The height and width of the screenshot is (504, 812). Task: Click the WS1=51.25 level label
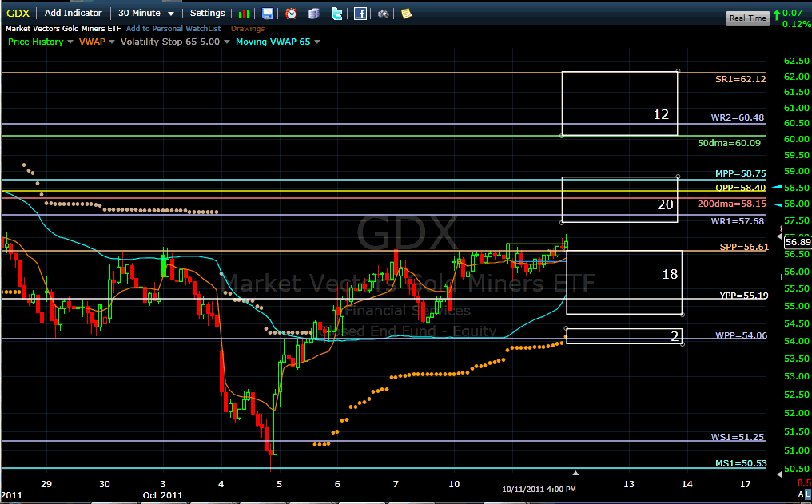coord(738,437)
